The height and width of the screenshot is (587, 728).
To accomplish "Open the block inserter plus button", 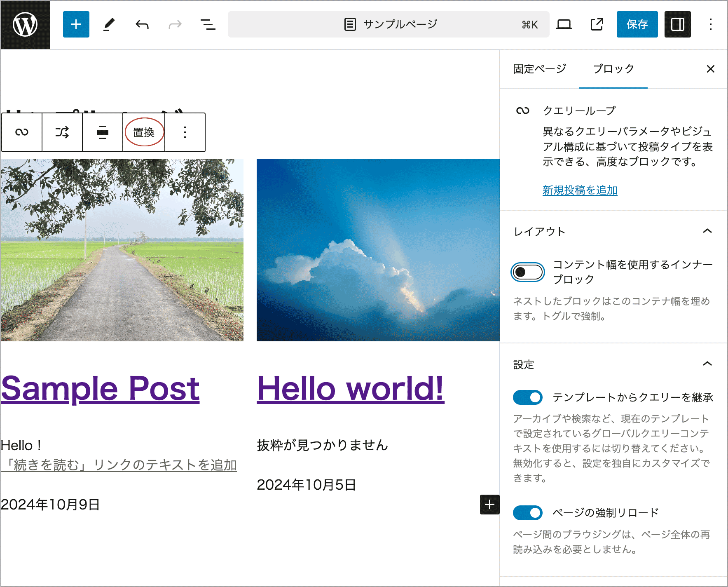I will coord(76,25).
